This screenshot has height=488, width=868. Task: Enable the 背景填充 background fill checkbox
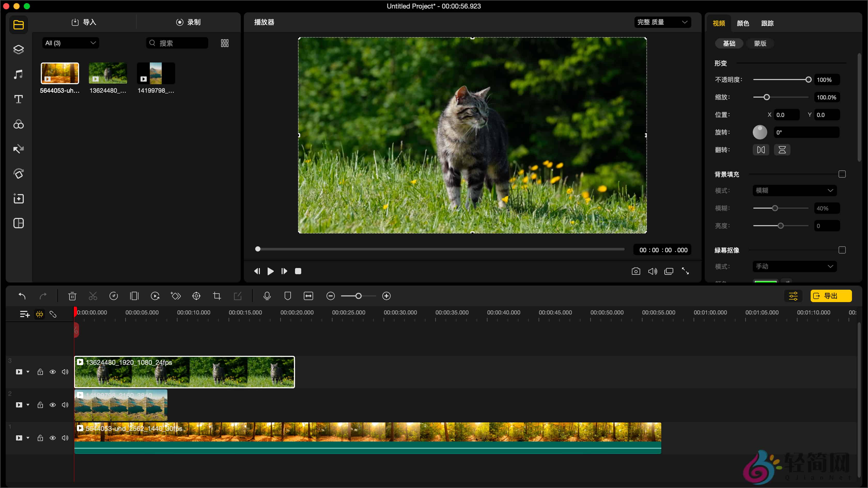pos(842,174)
